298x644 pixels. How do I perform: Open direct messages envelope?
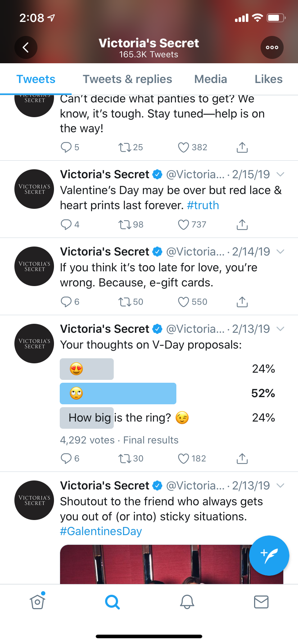click(x=261, y=602)
